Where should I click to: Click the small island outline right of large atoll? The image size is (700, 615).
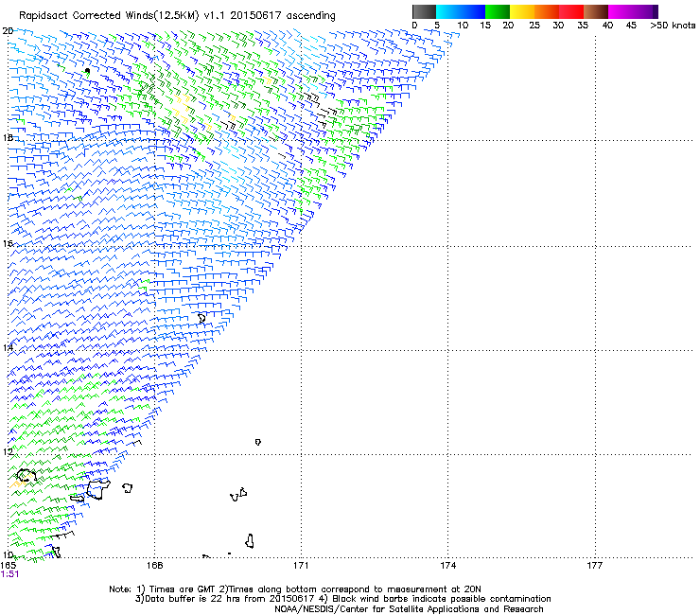click(128, 487)
